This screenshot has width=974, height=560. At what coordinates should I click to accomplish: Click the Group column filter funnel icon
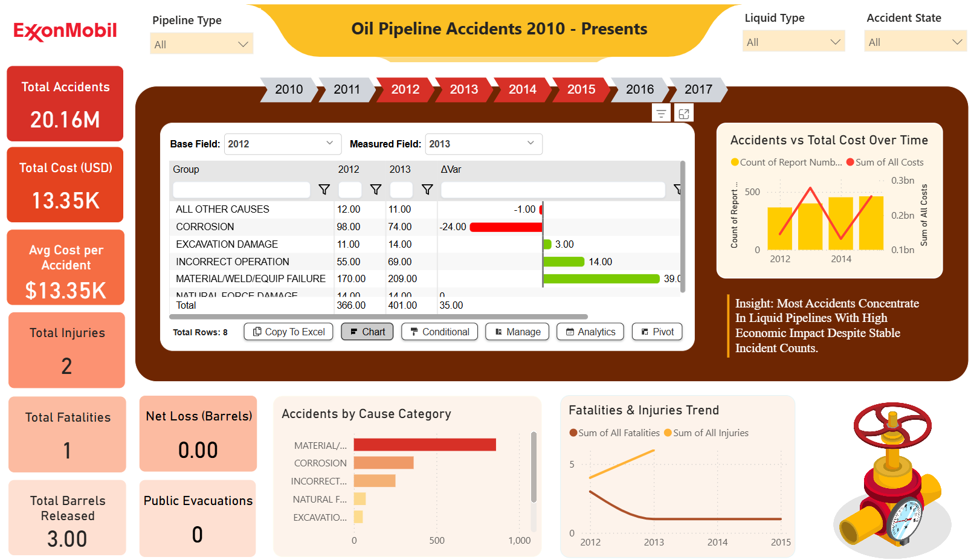pyautogui.click(x=324, y=190)
